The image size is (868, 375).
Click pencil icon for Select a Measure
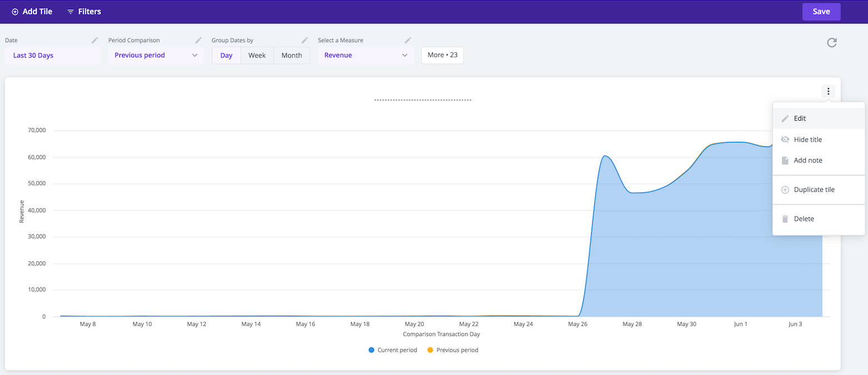[x=408, y=40]
